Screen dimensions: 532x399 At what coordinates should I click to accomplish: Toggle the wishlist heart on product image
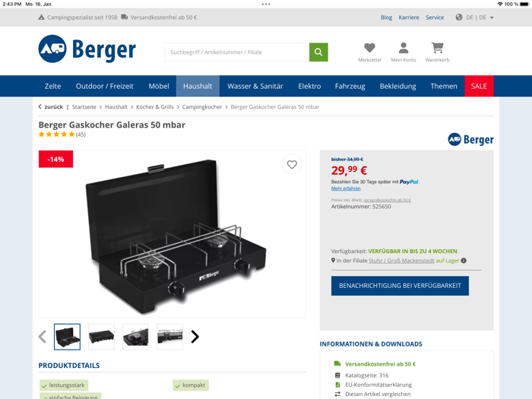coord(292,165)
